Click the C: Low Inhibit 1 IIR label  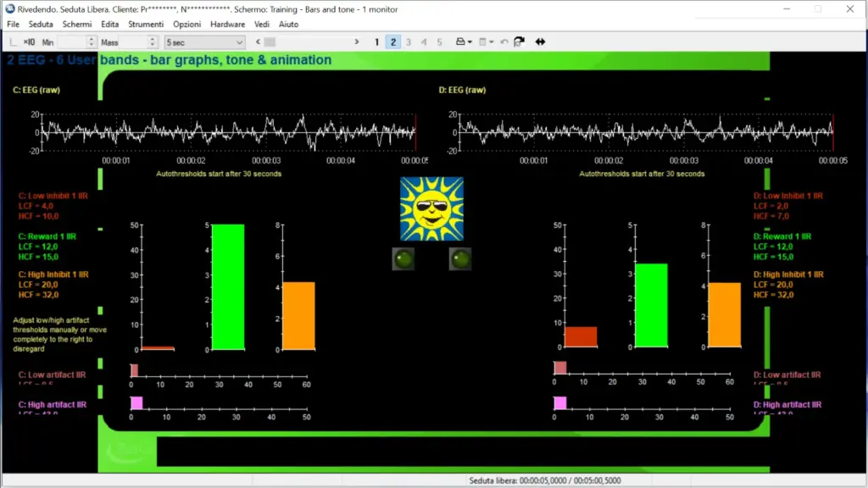pos(53,196)
